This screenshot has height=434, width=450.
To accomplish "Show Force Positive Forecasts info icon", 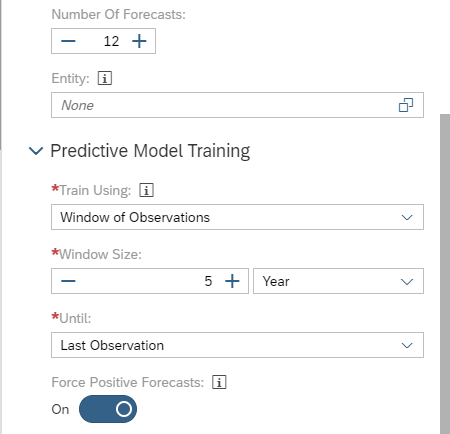I will pyautogui.click(x=219, y=382).
